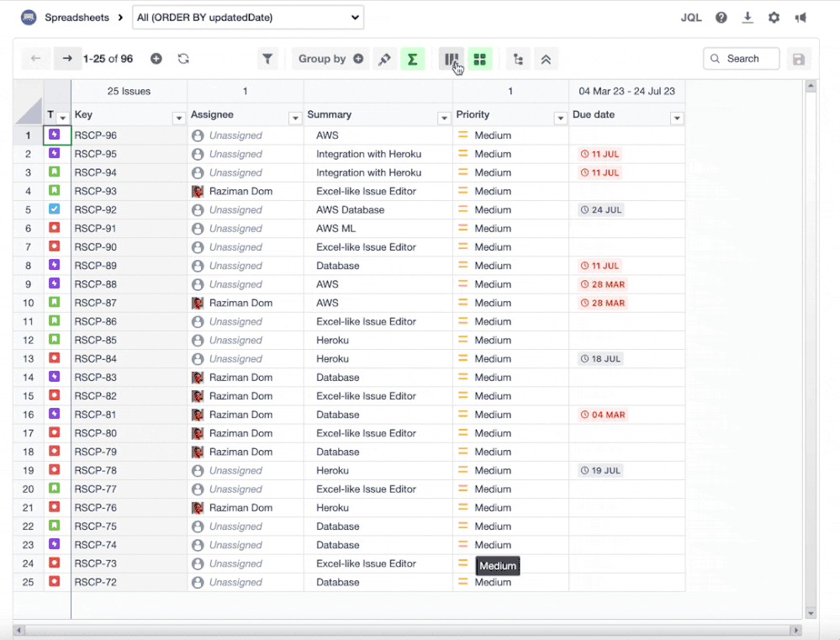Click 11 JUL due date for RSCP-89
Image resolution: width=840 pixels, height=640 pixels.
click(x=600, y=266)
